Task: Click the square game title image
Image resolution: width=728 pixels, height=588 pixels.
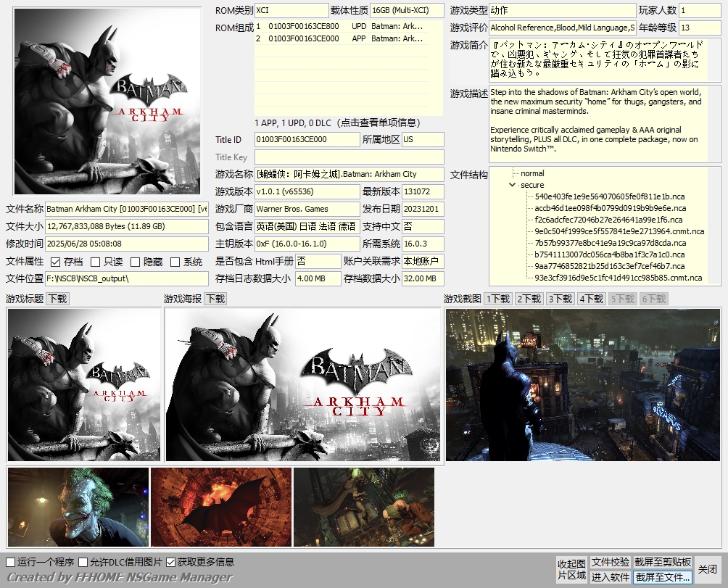Action: [x=84, y=385]
